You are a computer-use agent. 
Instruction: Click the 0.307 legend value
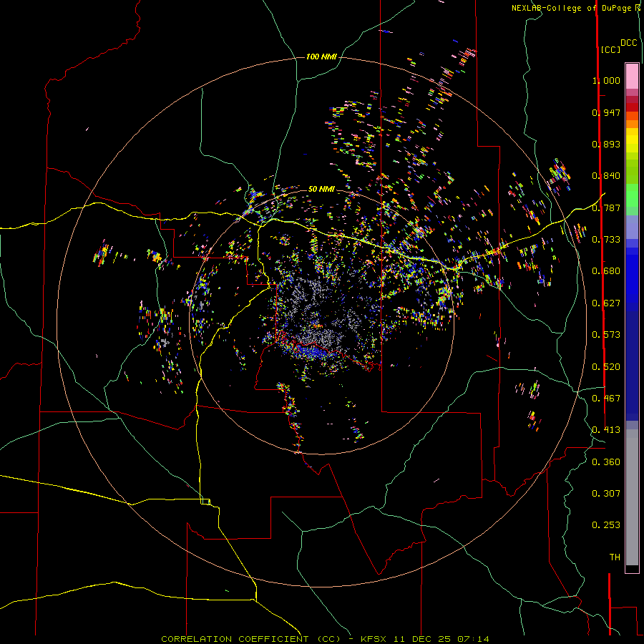(606, 494)
